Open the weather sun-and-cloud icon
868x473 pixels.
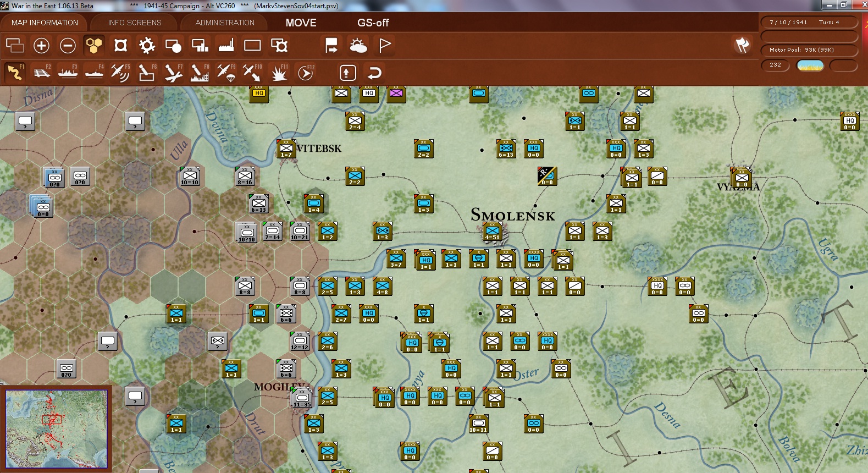coord(358,46)
